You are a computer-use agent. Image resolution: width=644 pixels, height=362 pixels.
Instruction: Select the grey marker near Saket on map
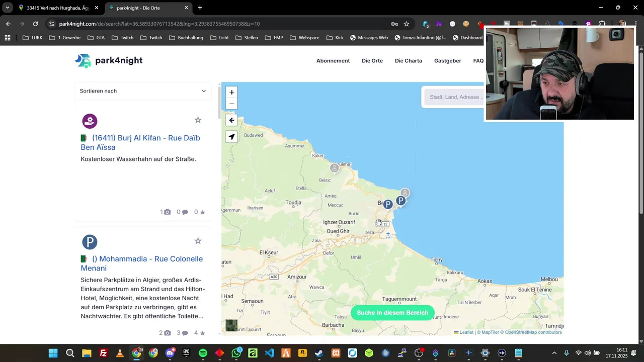click(x=334, y=168)
